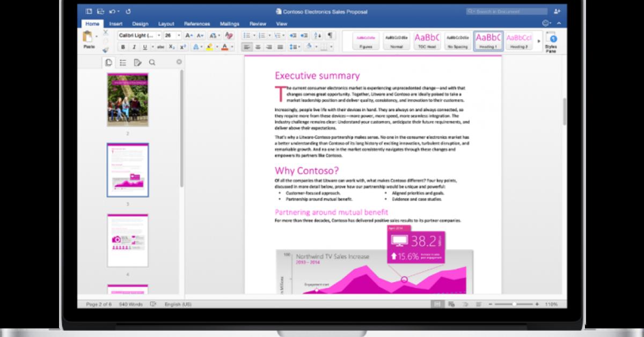Click the bulleted list icon
Image resolution: width=644 pixels, height=337 pixels.
click(x=246, y=35)
